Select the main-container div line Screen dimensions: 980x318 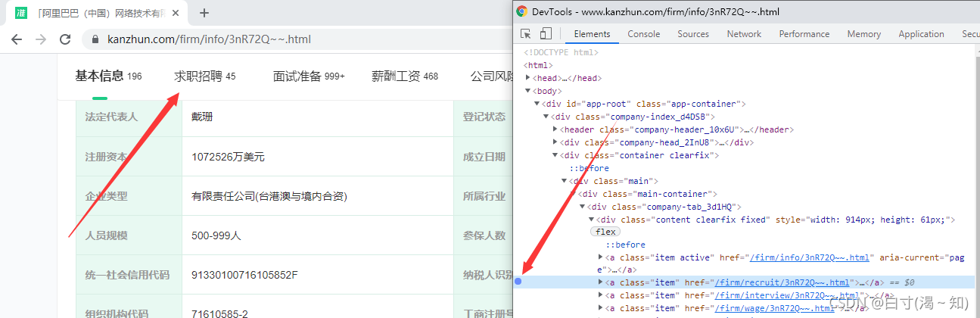click(647, 194)
